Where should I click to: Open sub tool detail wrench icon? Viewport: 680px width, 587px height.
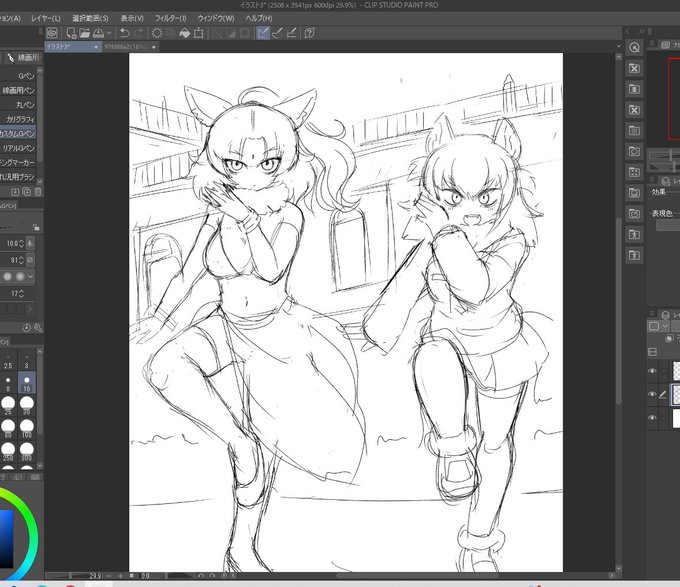(x=38, y=328)
